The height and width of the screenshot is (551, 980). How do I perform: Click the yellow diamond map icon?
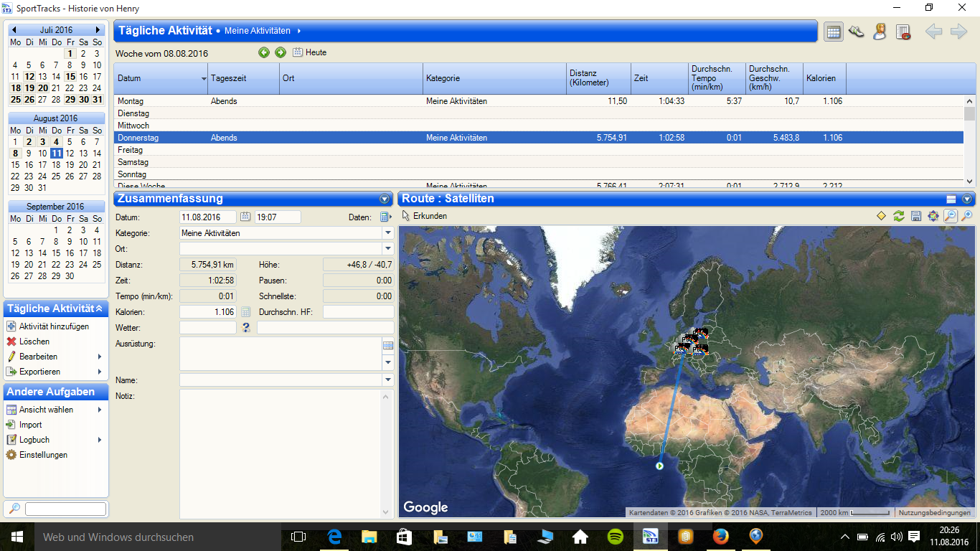tap(881, 216)
